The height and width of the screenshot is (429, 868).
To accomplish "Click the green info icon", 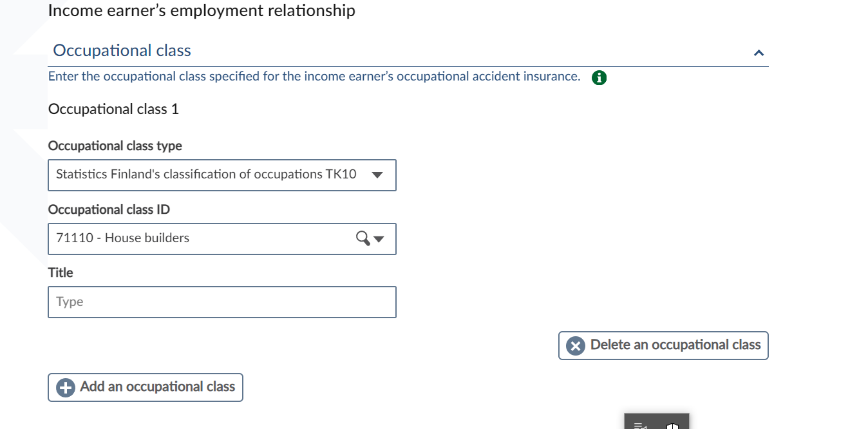I will (599, 78).
